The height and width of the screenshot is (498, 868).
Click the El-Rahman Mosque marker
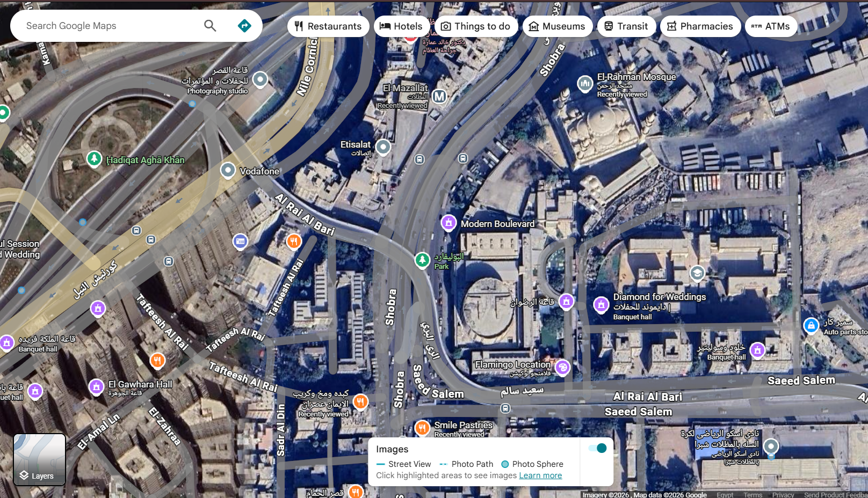585,84
